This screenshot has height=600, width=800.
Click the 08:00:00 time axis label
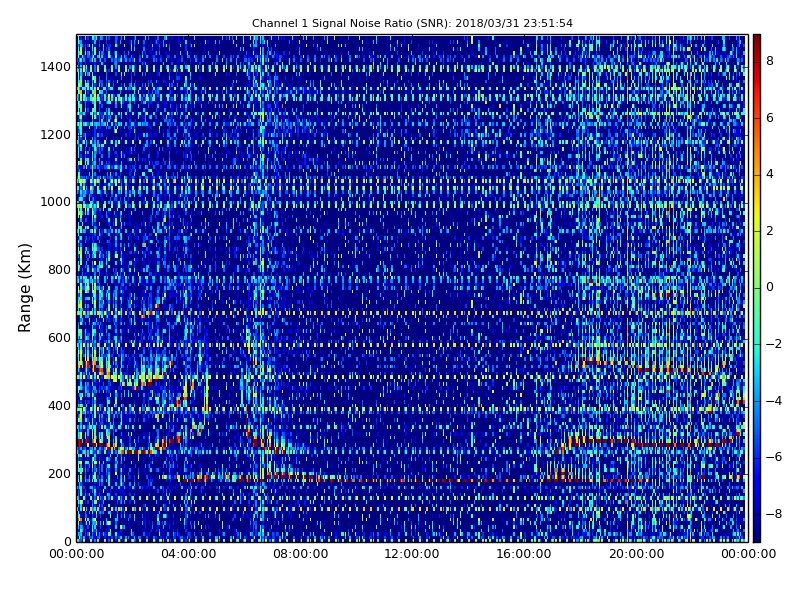(301, 554)
